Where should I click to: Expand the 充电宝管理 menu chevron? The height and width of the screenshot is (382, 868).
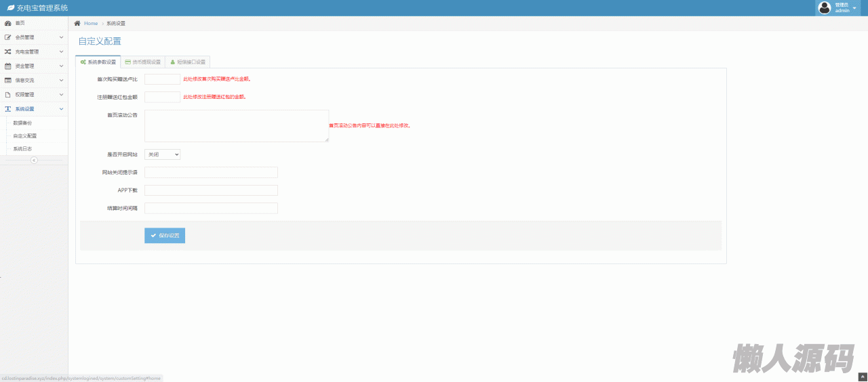pyautogui.click(x=61, y=51)
